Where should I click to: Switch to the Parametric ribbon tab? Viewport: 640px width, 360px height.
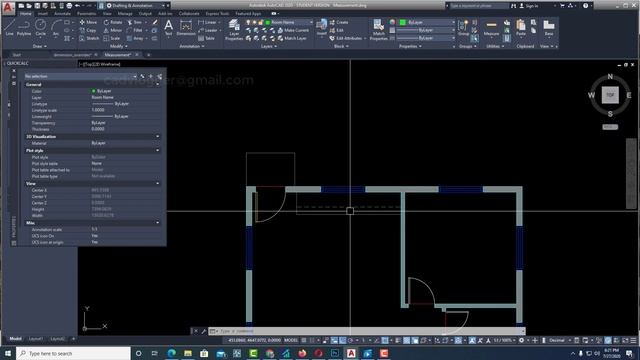tap(87, 13)
